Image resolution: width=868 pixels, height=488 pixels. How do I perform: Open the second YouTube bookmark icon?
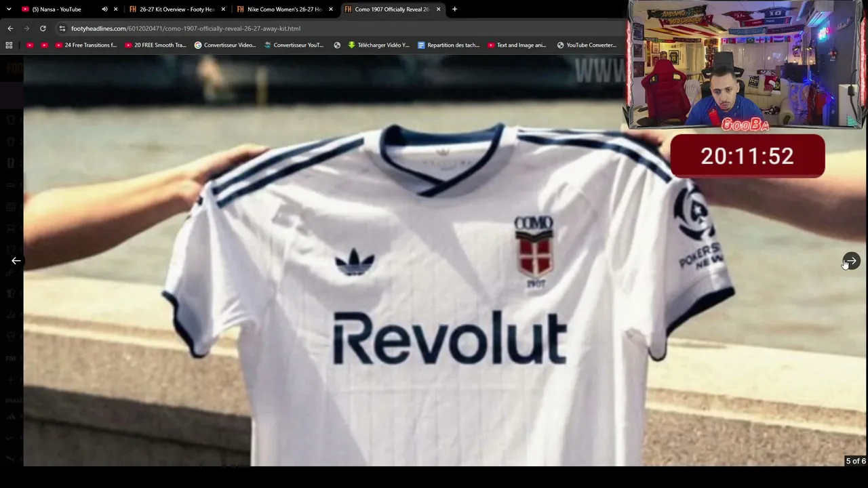(x=44, y=45)
